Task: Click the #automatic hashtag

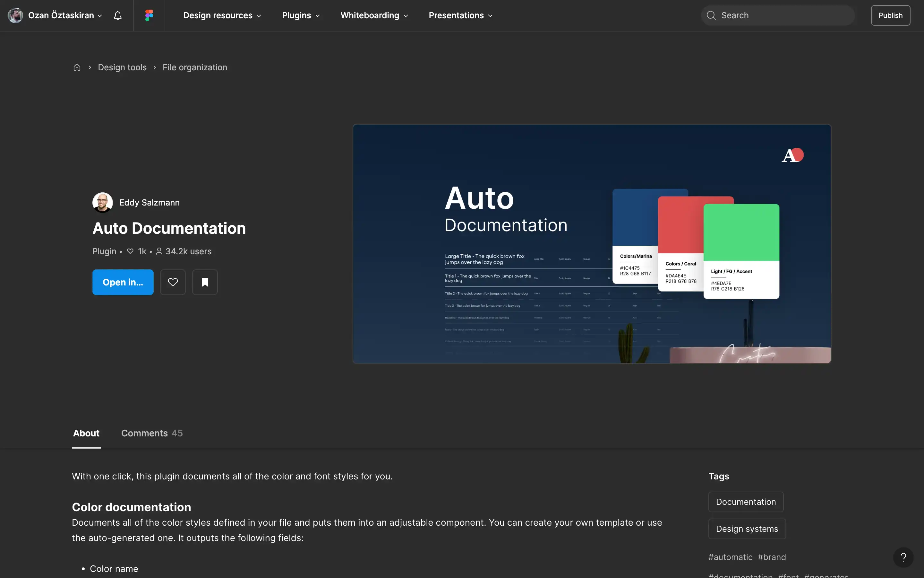Action: click(731, 557)
